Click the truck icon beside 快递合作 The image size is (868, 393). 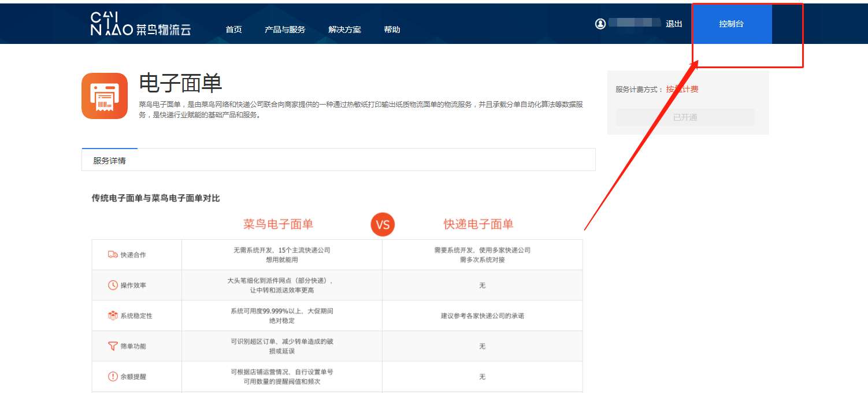[x=113, y=255]
